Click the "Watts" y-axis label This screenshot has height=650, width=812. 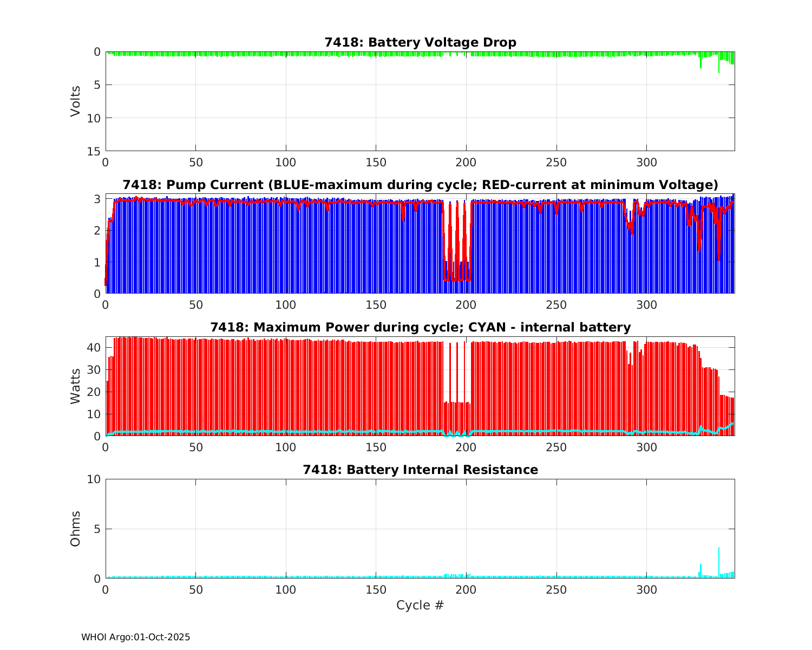tap(75, 386)
